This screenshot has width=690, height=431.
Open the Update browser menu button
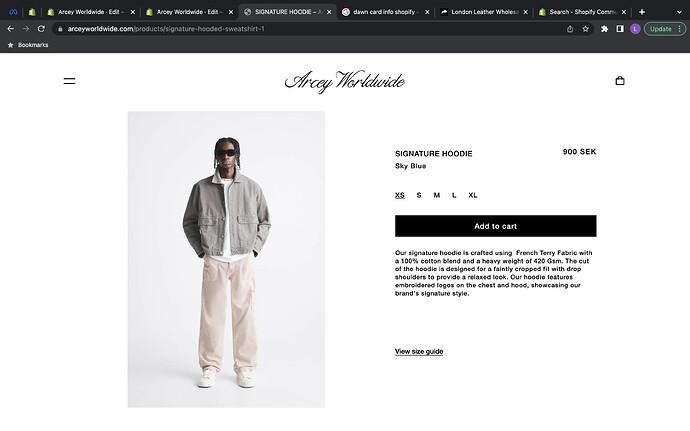[x=665, y=29]
